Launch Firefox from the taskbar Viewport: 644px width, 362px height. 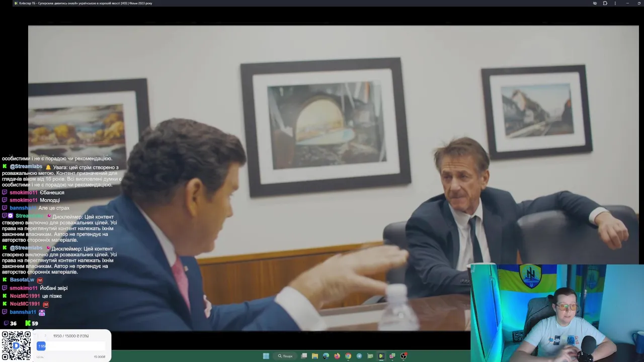point(337,356)
